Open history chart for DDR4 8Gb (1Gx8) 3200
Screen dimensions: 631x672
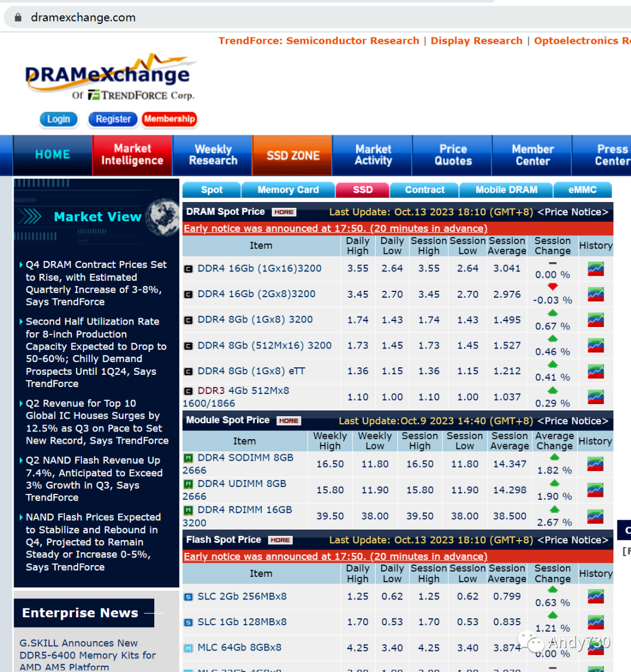(595, 320)
